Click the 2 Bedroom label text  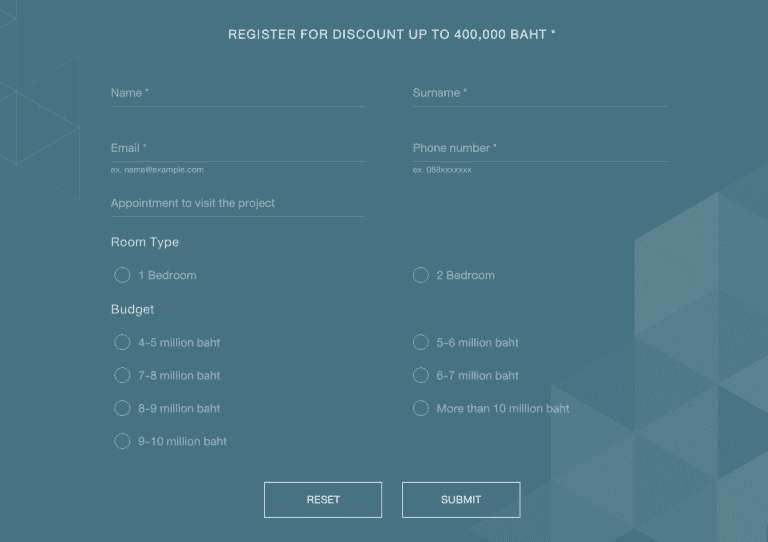coord(465,275)
